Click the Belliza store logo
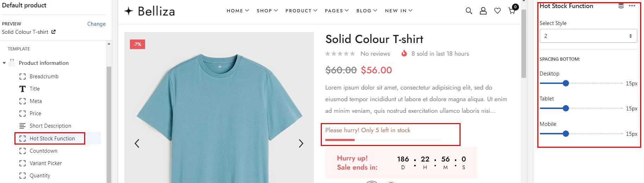 coord(150,11)
